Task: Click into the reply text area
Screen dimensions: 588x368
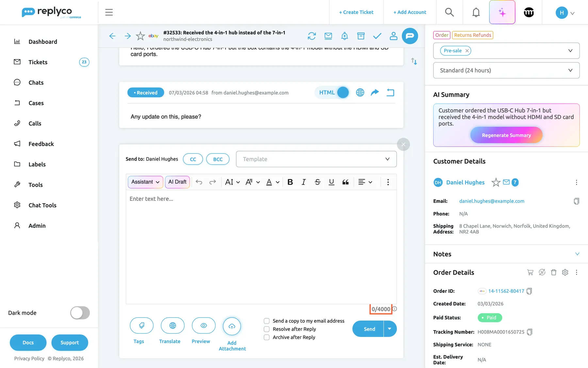Action: click(x=261, y=247)
